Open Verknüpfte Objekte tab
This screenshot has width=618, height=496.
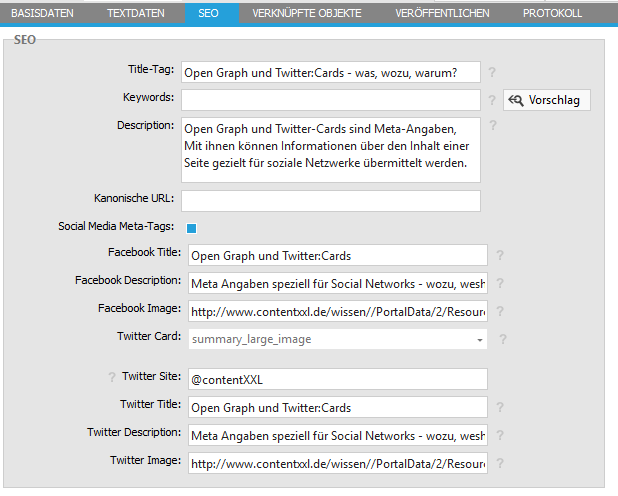click(307, 13)
